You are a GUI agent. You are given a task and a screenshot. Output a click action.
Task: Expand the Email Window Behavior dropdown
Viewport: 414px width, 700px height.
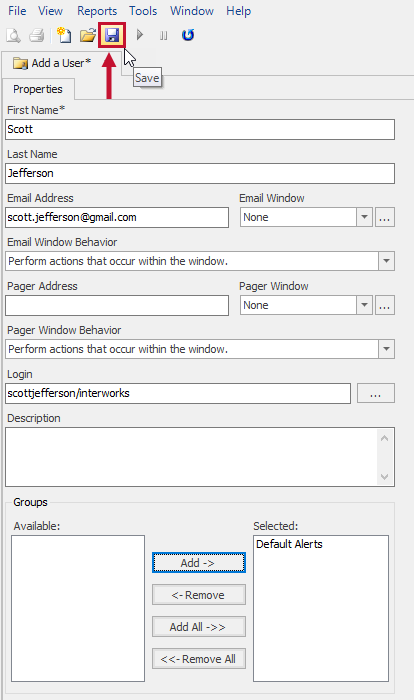[x=386, y=261]
